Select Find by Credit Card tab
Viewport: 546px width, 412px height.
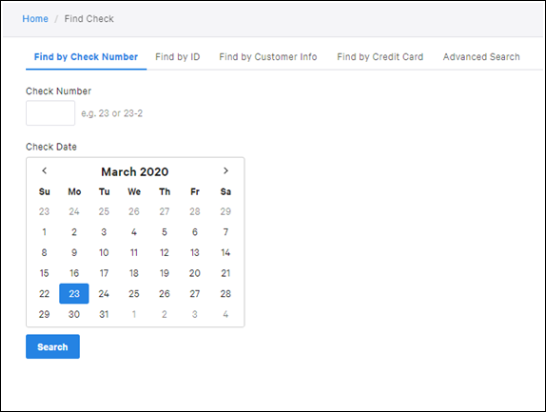(380, 57)
